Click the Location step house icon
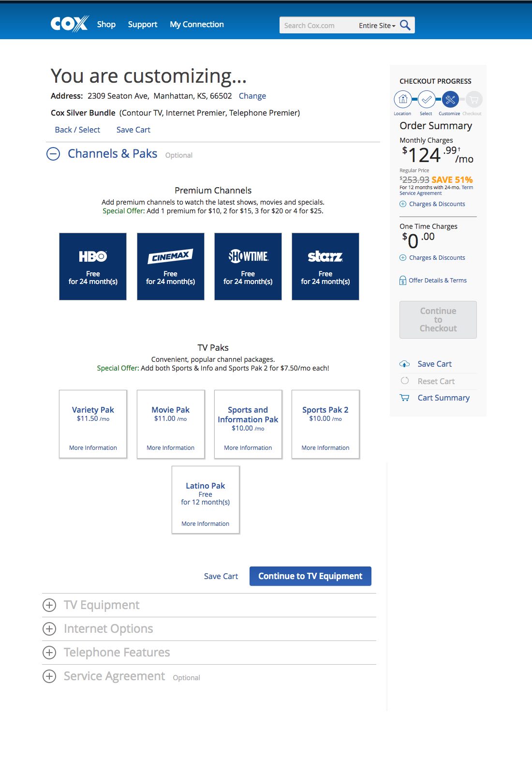This screenshot has height=774, width=532. 403,99
